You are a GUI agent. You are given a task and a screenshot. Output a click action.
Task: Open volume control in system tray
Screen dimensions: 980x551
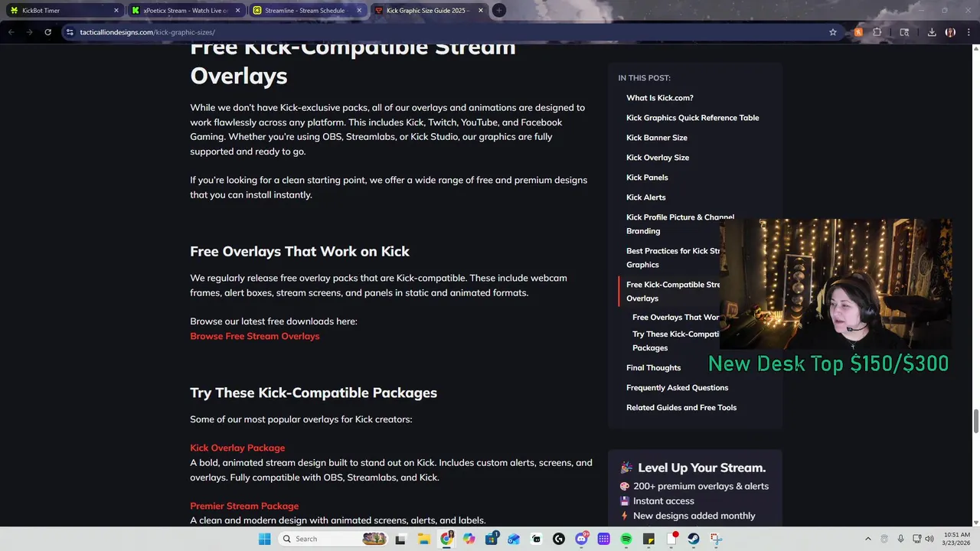(929, 539)
